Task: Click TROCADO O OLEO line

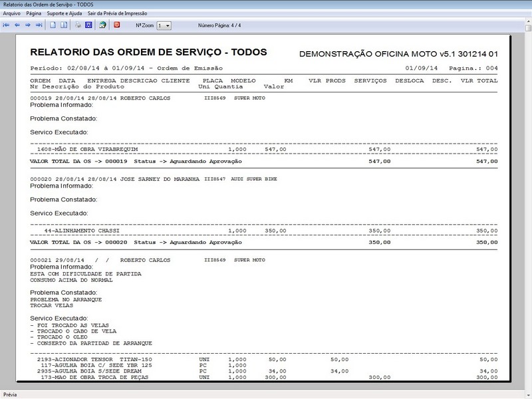Action: pyautogui.click(x=59, y=337)
